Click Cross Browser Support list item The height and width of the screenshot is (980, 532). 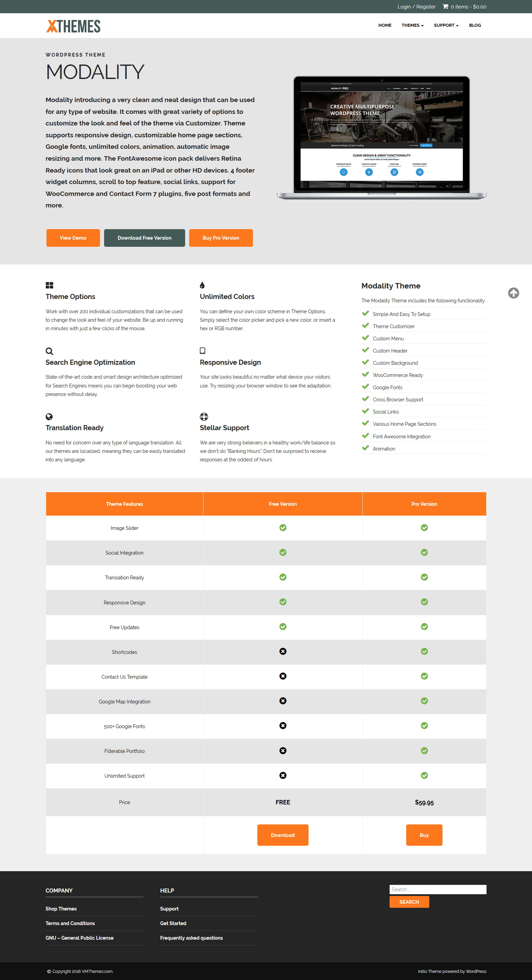click(398, 399)
